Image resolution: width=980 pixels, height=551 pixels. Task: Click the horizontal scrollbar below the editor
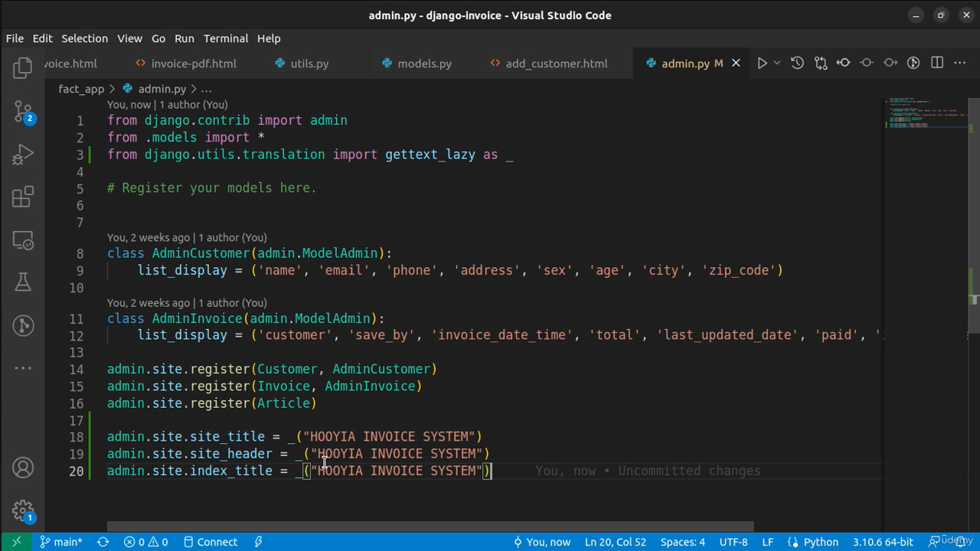(430, 527)
